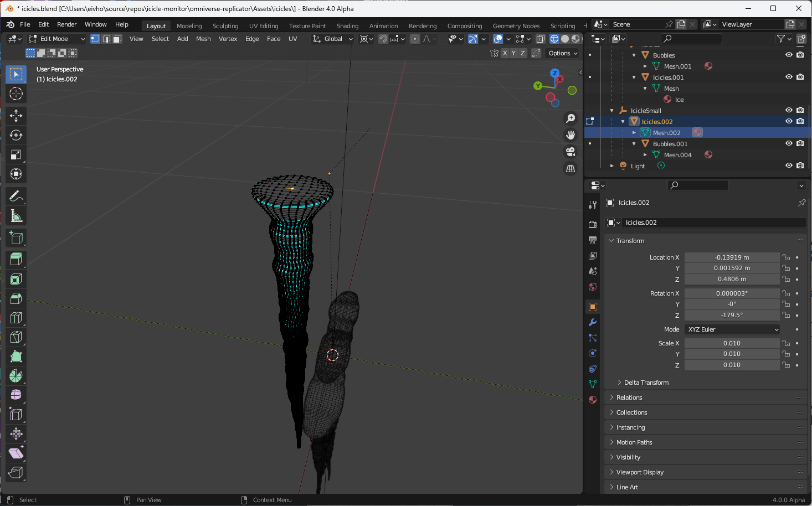Open the rotation Mode XYZ Euler dropdown
The width and height of the screenshot is (812, 506).
click(x=732, y=329)
